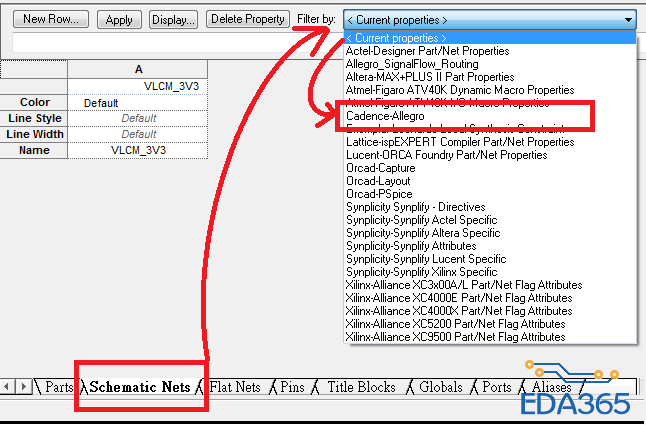The image size is (646, 425).
Task: Switch to the Ports tab
Action: pyautogui.click(x=496, y=387)
